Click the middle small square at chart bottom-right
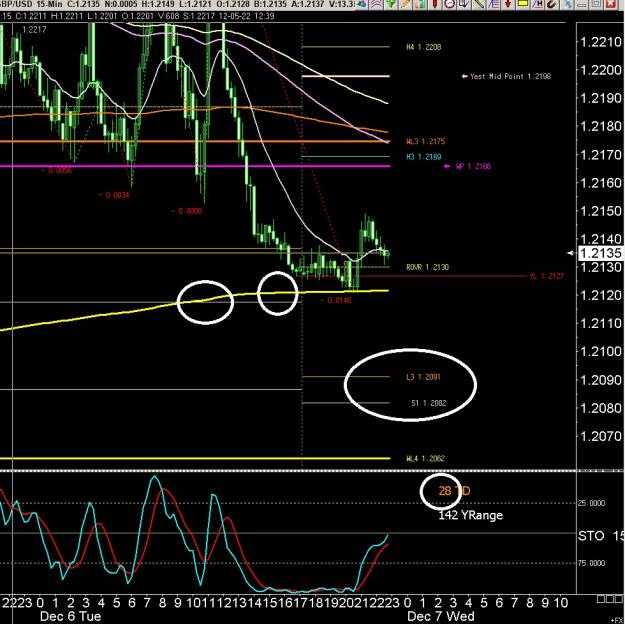The width and height of the screenshot is (625, 624). point(610,599)
